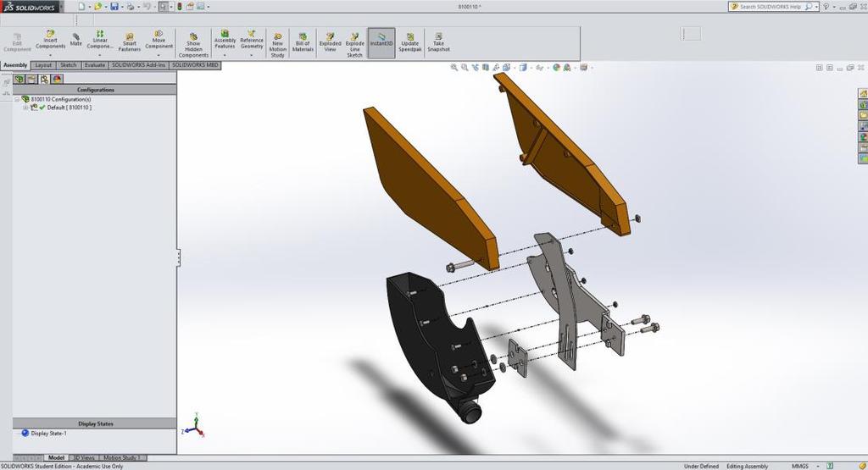The height and width of the screenshot is (470, 868).
Task: Open the MMGS unit system dropdown
Action: [820, 466]
